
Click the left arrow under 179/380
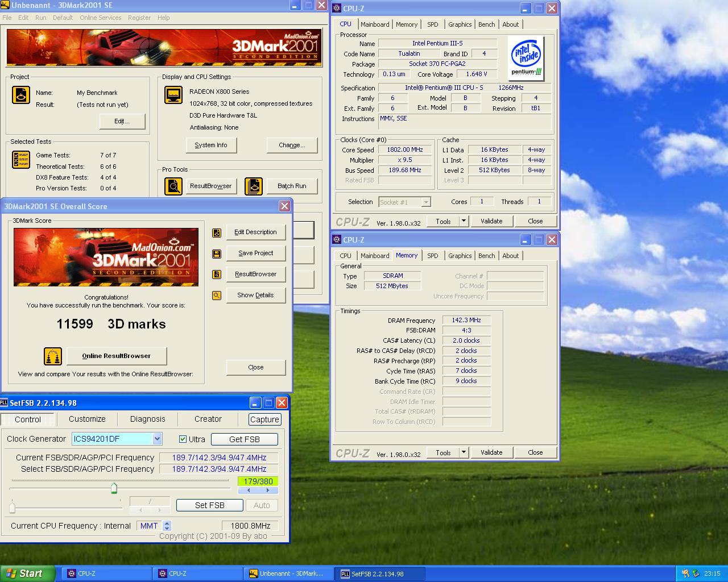click(x=248, y=490)
